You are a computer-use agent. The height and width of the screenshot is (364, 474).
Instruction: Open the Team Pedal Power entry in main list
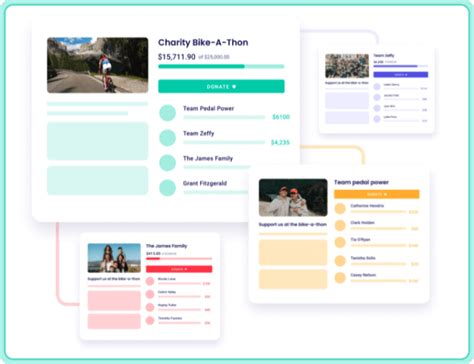pyautogui.click(x=225, y=113)
